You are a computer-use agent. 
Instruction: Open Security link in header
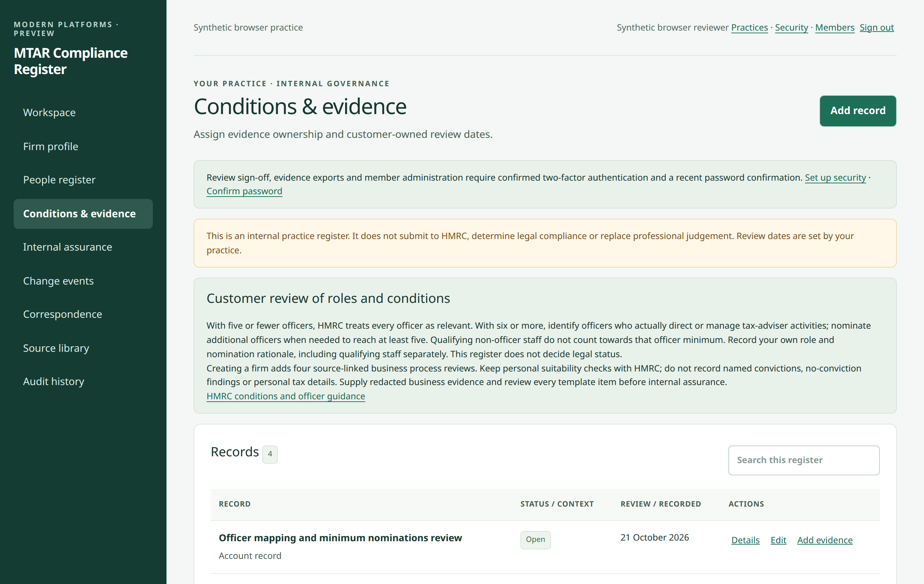791,28
